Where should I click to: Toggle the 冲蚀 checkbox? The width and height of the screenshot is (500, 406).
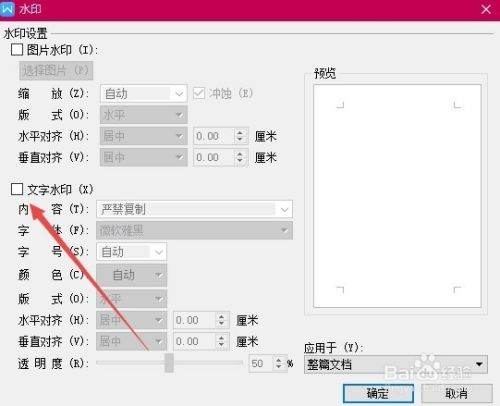(x=199, y=94)
